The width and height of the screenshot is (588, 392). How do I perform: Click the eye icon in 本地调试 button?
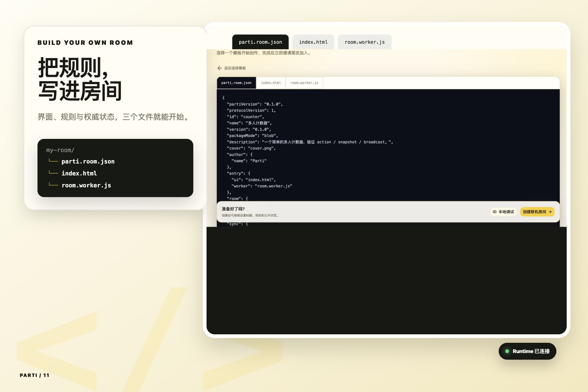(x=495, y=212)
